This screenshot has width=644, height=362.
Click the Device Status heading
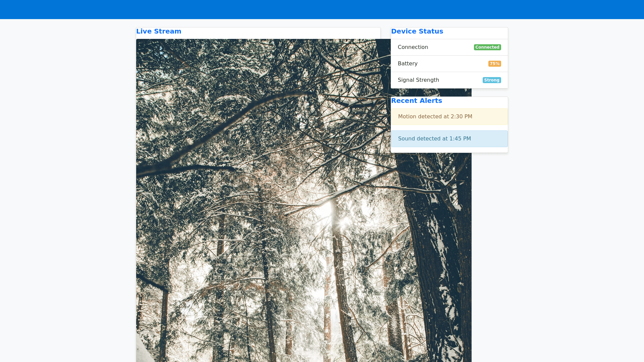[417, 32]
